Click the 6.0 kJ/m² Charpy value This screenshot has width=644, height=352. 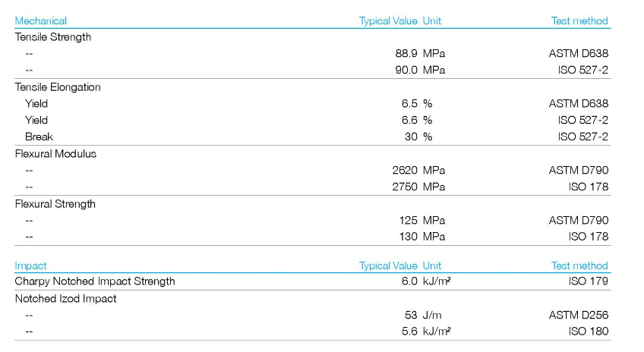click(x=425, y=281)
